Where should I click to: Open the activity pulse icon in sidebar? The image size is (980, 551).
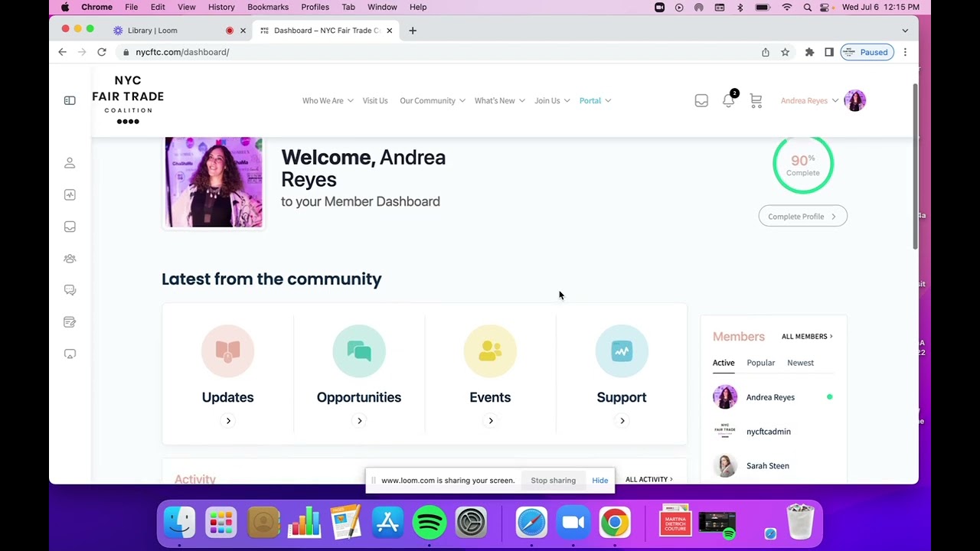click(x=70, y=195)
